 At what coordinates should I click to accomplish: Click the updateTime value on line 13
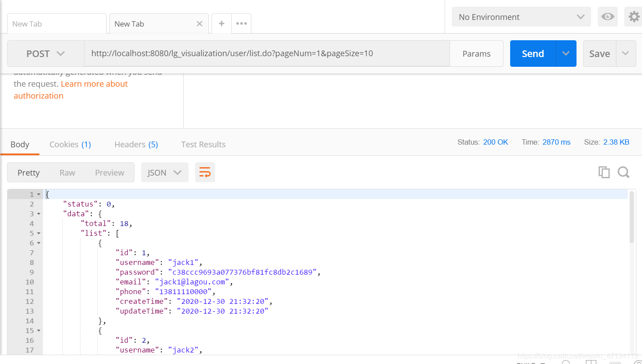point(223,311)
